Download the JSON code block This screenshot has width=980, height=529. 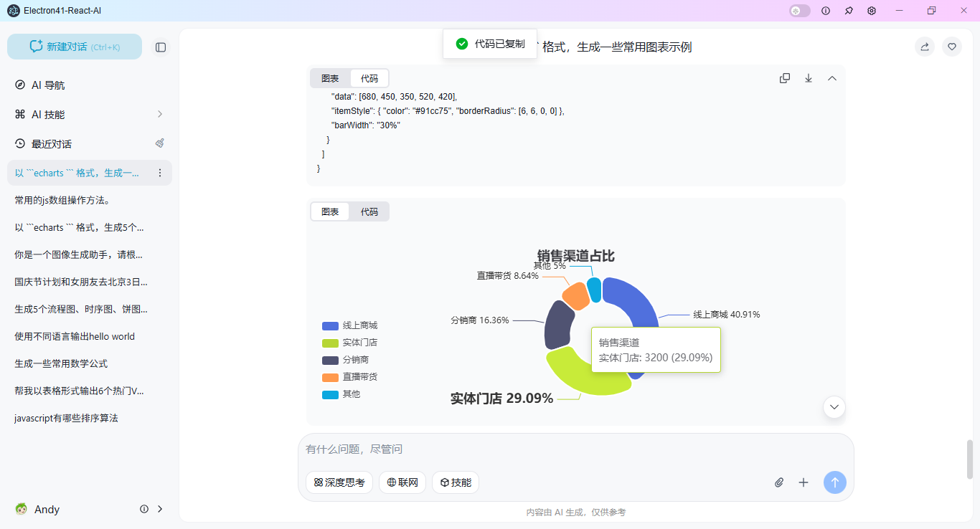click(x=809, y=78)
